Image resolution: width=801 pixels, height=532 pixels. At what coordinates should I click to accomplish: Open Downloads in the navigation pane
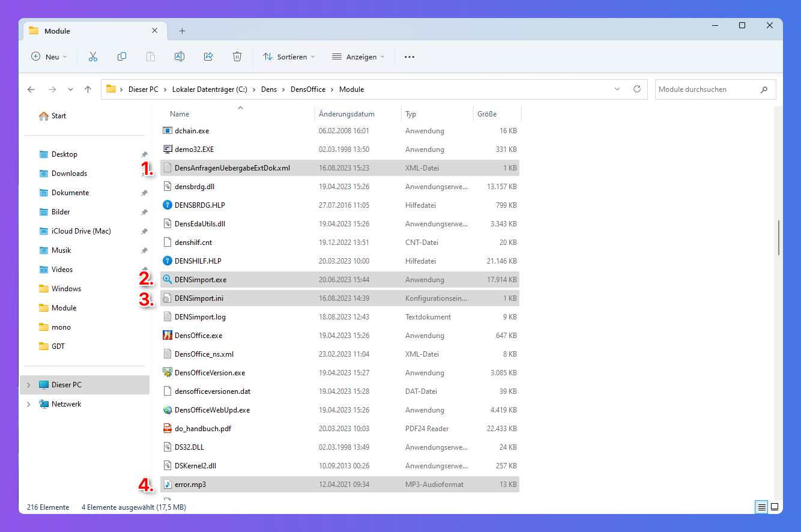pos(69,174)
